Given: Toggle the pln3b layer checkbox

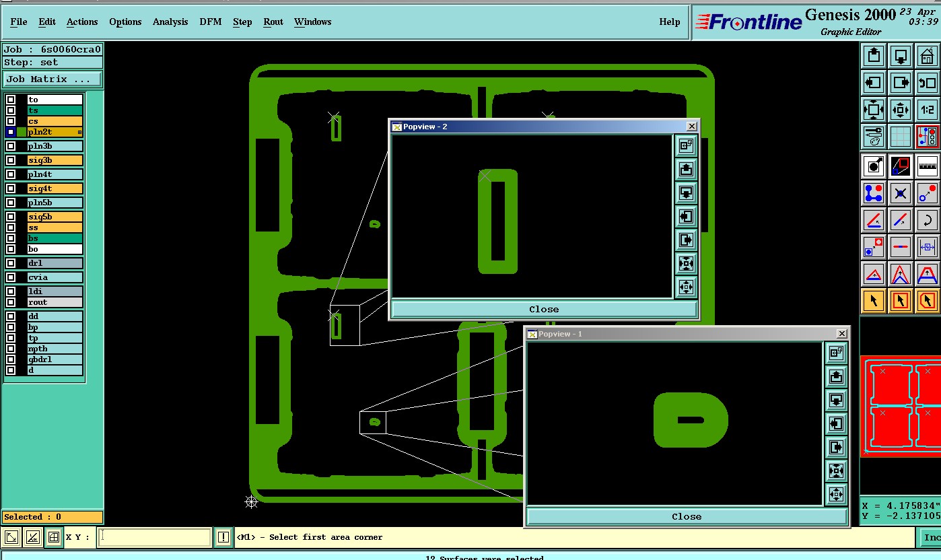Looking at the screenshot, I should (11, 146).
